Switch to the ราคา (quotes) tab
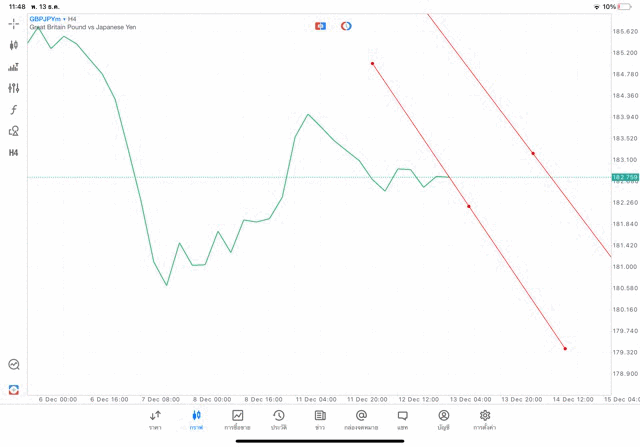The width and height of the screenshot is (640, 447). tap(155, 420)
